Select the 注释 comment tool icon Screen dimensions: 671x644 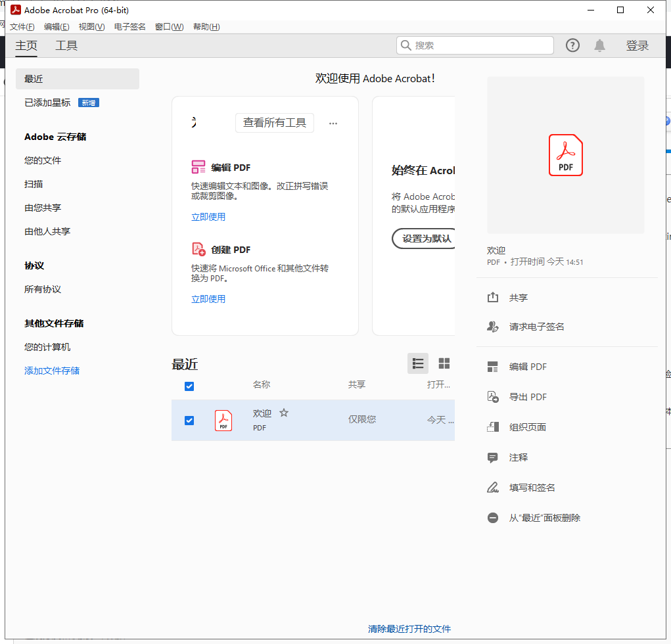[x=493, y=457]
